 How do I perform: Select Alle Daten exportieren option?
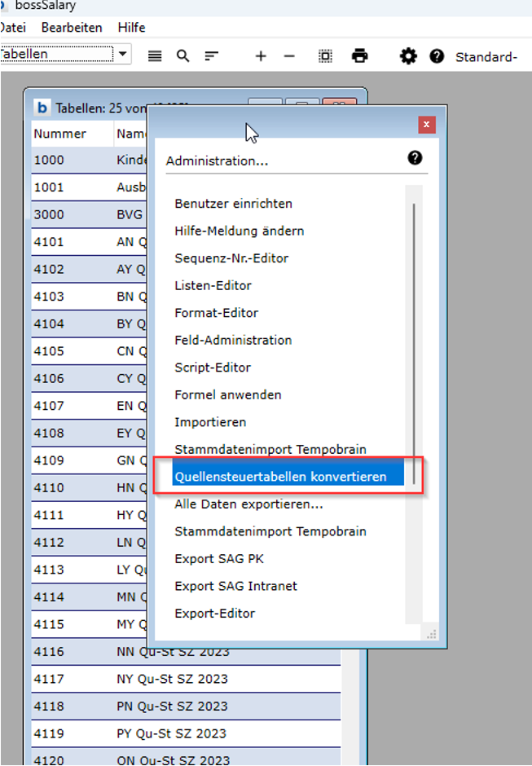pos(248,504)
